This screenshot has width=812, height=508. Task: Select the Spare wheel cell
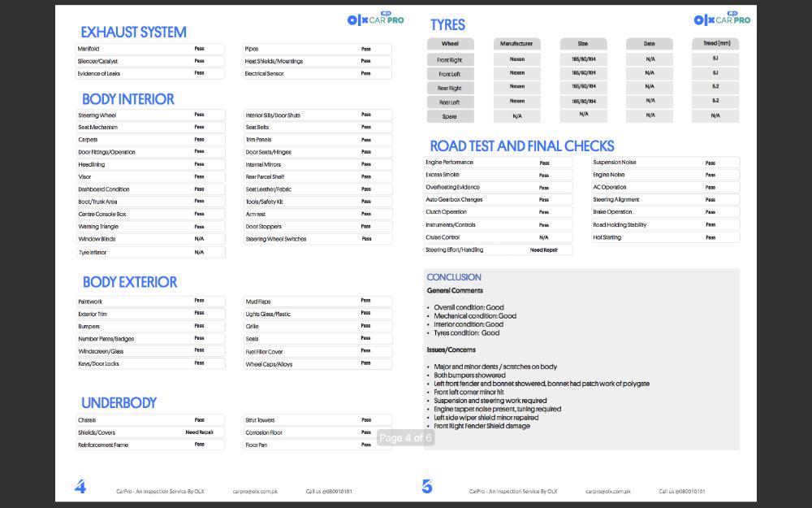[450, 116]
